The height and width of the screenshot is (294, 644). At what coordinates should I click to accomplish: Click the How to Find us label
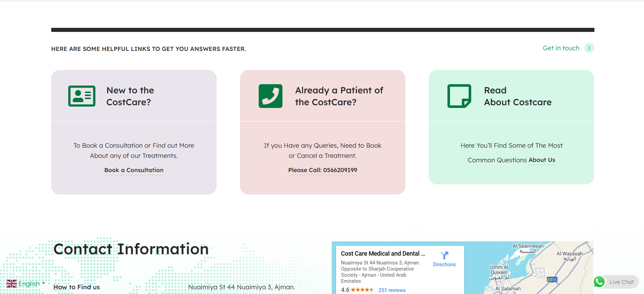(77, 287)
